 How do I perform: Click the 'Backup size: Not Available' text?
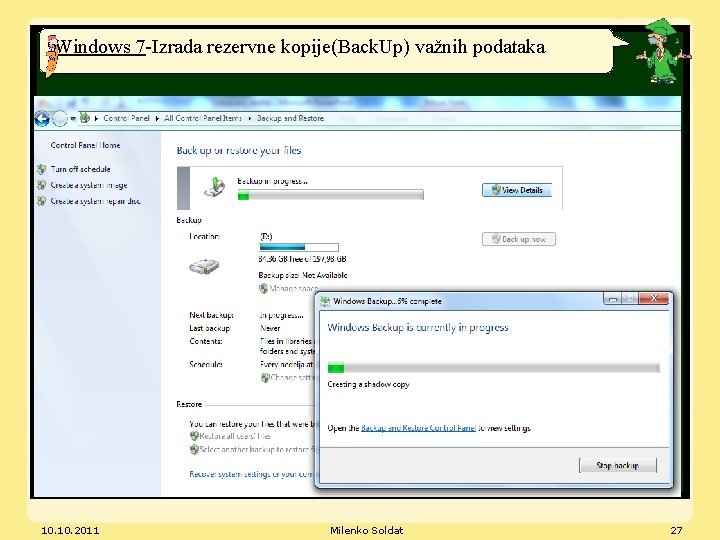coord(303,276)
